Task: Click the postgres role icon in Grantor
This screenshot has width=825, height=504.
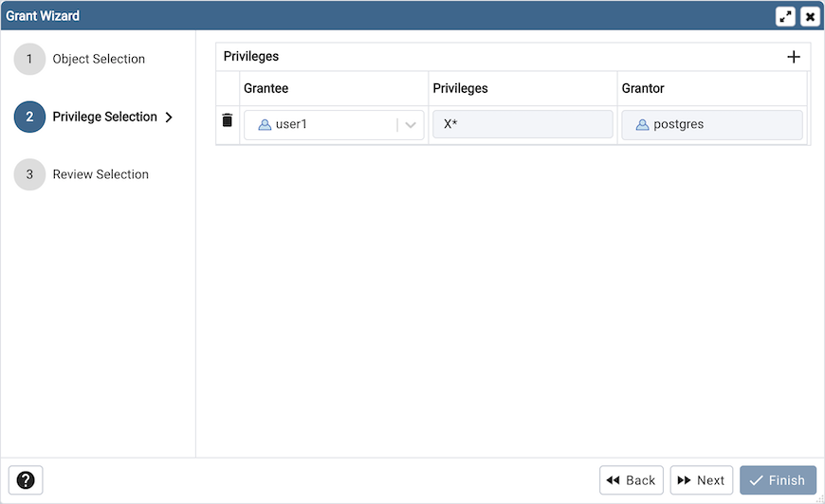Action: click(642, 125)
